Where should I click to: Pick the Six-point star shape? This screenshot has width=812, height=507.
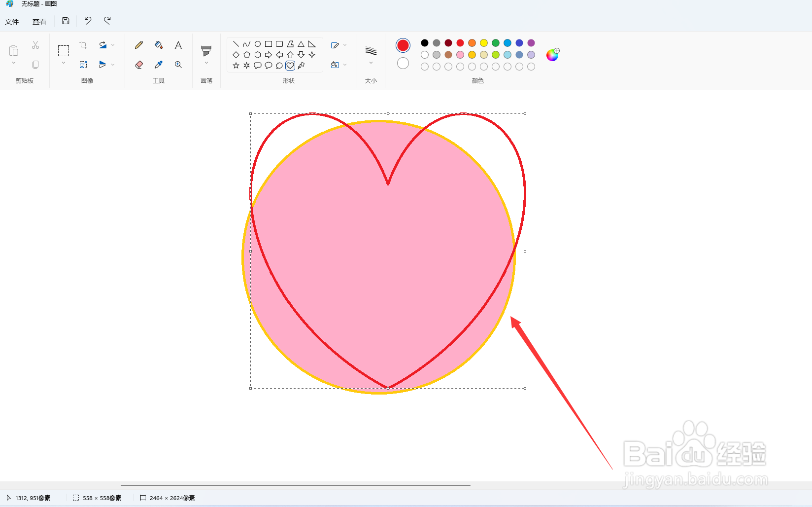coord(247,66)
